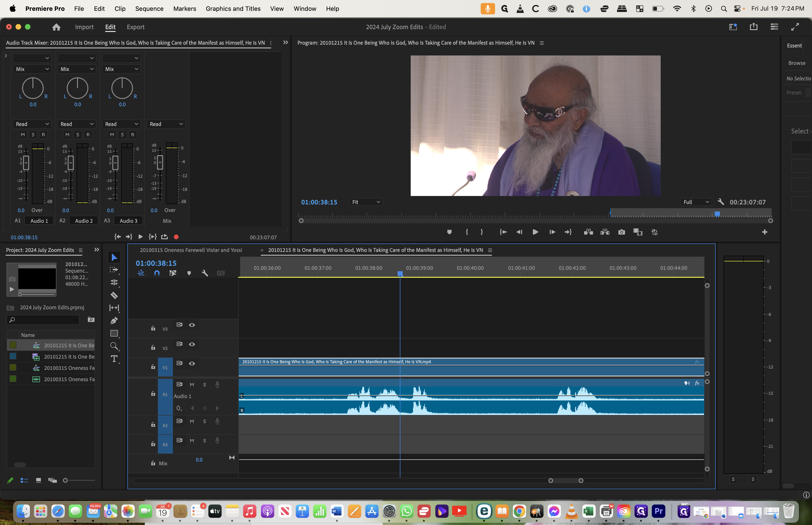This screenshot has width=812, height=525.
Task: Hide the V1 track output eye
Action: point(192,363)
